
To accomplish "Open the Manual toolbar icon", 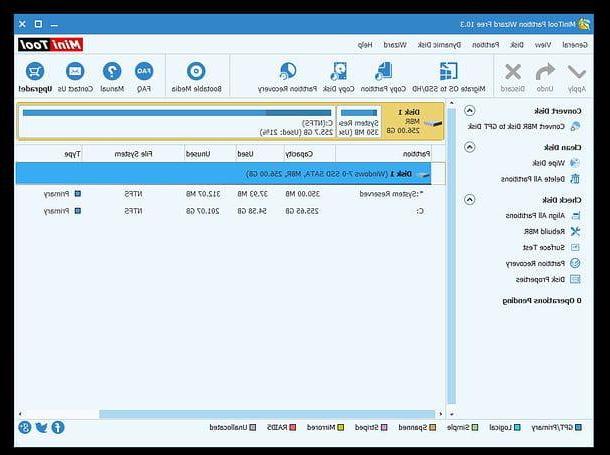I will click(112, 77).
